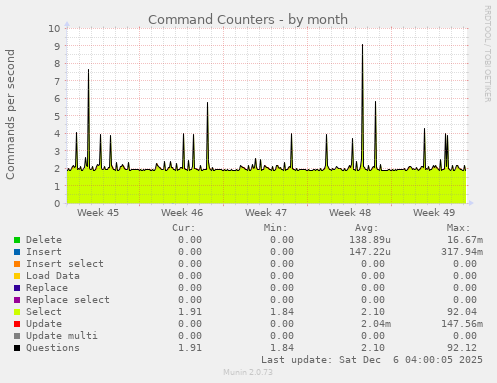Click the 'Last update: Sat Dec 6' timestamp

(372, 360)
